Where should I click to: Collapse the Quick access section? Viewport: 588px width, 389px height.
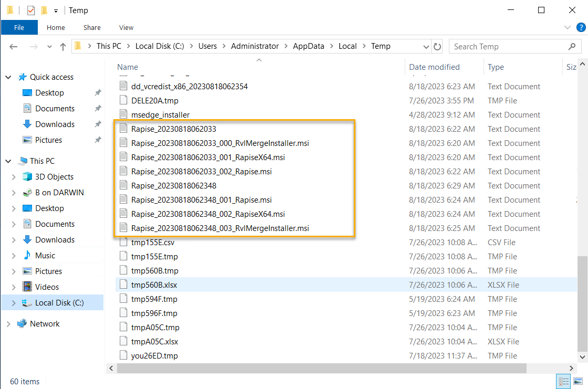[x=8, y=77]
